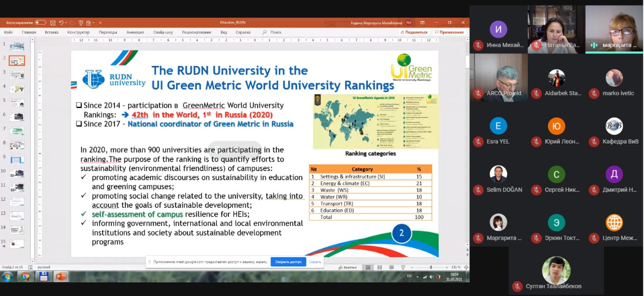Open the Справка ribbon tab
The image size is (644, 296).
point(243,32)
